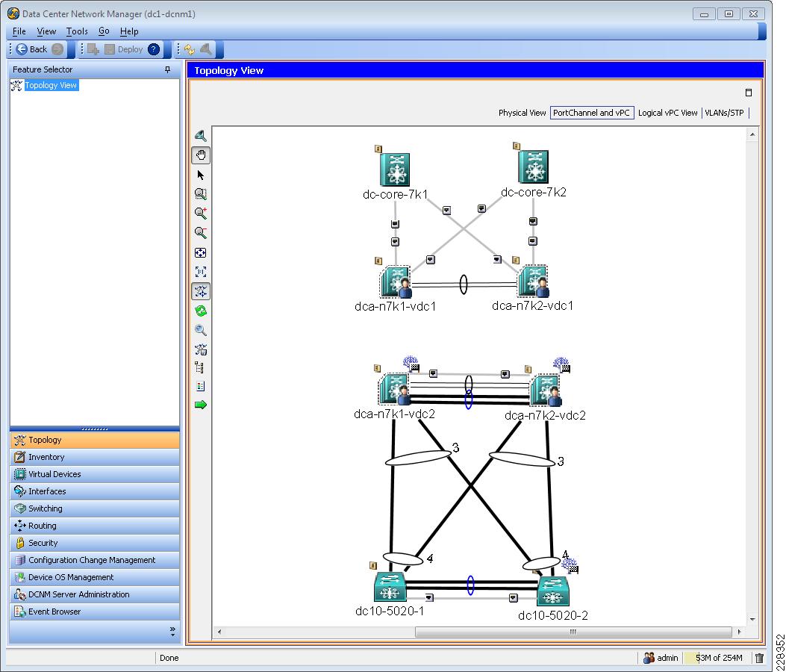
Task: Click the Deploy toolbar button
Action: (x=124, y=49)
